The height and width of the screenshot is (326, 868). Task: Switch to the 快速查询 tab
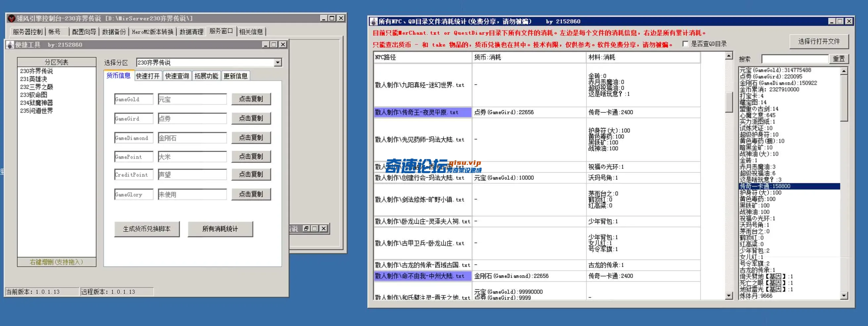click(177, 76)
